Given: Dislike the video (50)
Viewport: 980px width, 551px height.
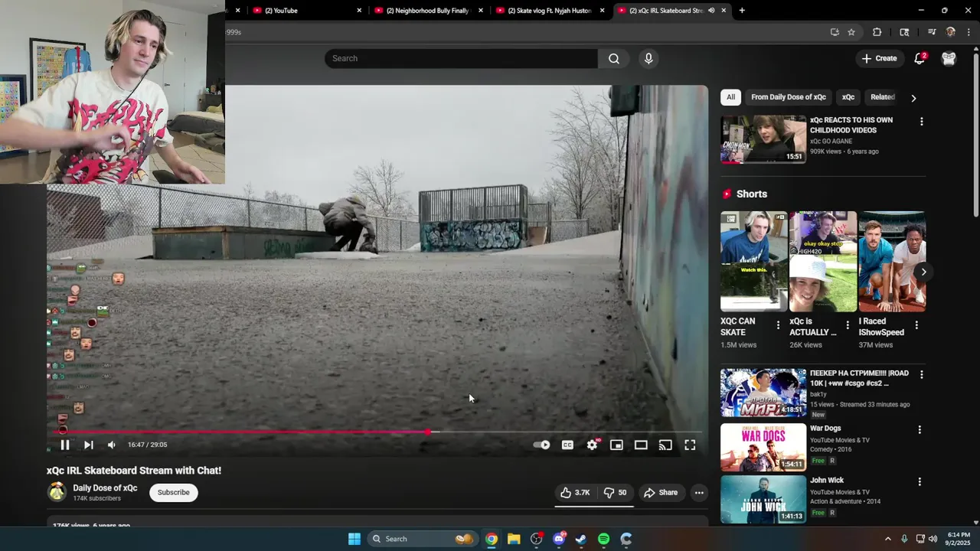Looking at the screenshot, I should tap(615, 493).
